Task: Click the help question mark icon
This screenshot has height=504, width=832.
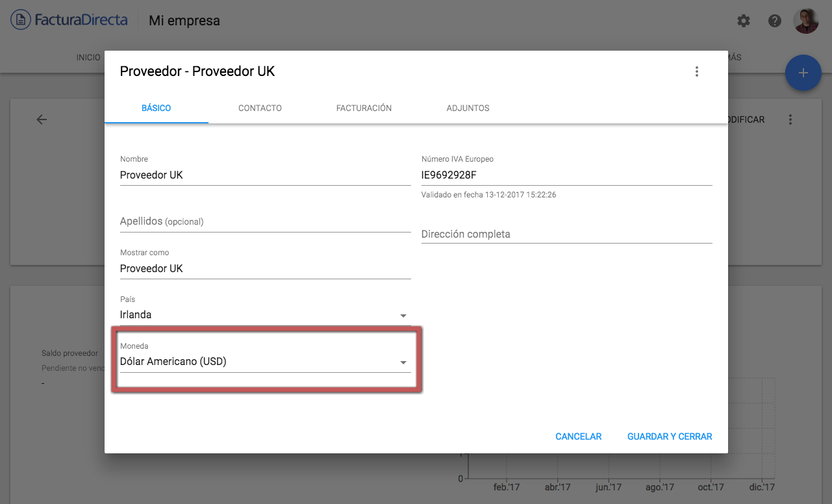Action: 774,21
